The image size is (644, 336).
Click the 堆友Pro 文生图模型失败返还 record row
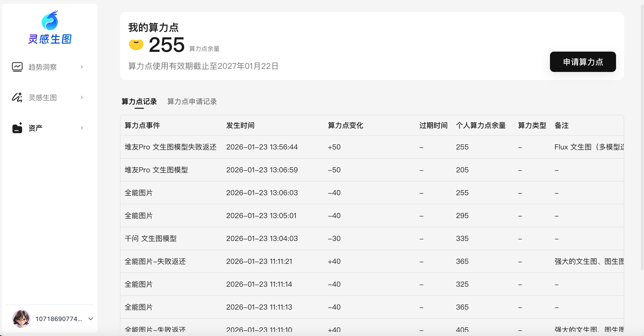pyautogui.click(x=170, y=147)
